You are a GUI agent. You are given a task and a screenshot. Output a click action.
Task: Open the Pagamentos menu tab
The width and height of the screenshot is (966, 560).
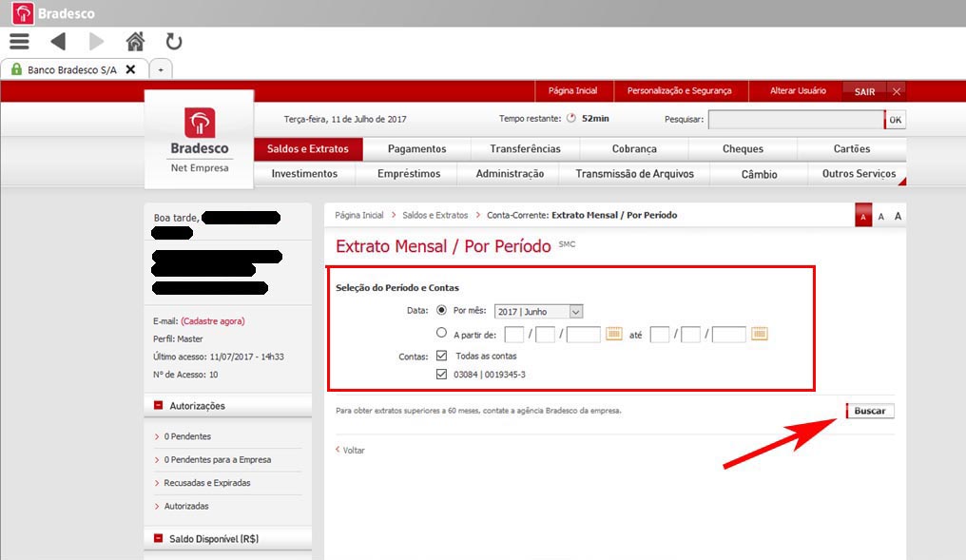click(x=416, y=149)
